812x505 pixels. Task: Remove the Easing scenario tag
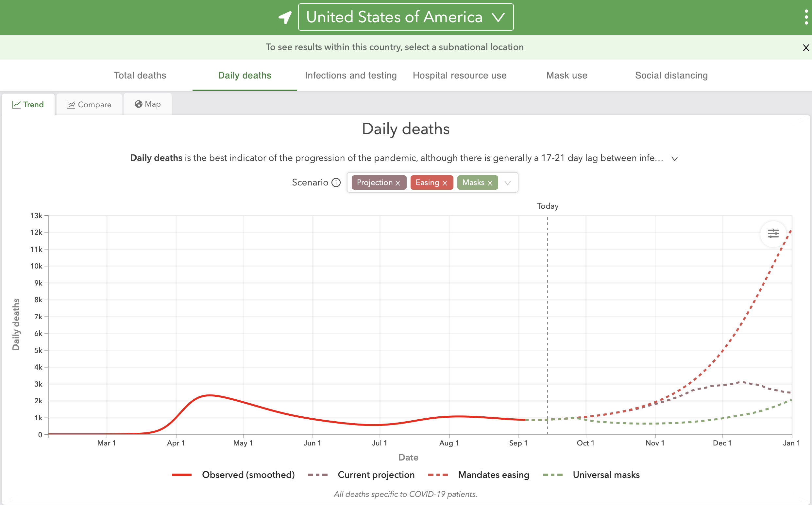pos(445,183)
